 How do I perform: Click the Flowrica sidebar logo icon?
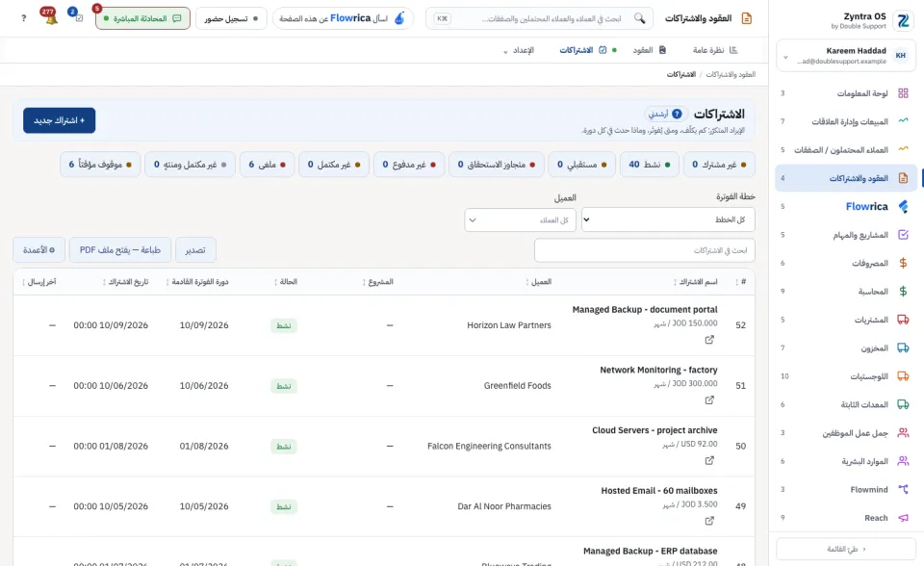coord(903,206)
